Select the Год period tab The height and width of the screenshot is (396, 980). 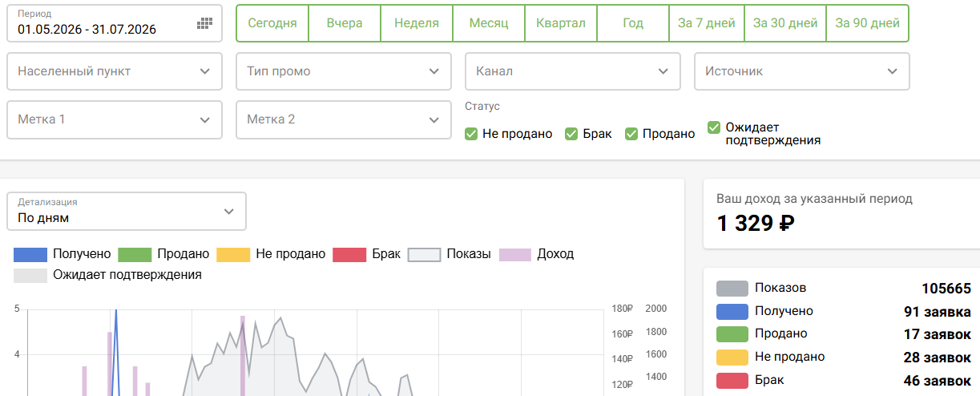(633, 23)
